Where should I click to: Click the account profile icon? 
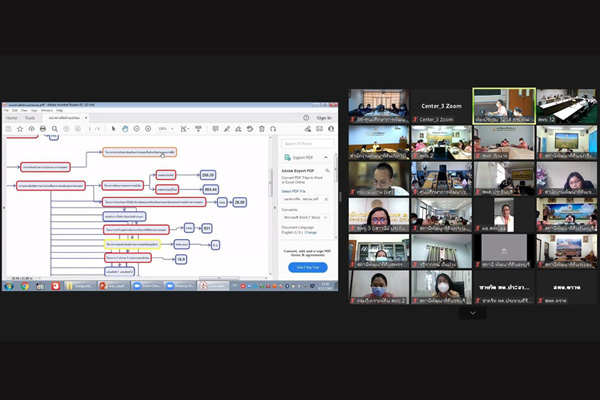tap(331, 129)
